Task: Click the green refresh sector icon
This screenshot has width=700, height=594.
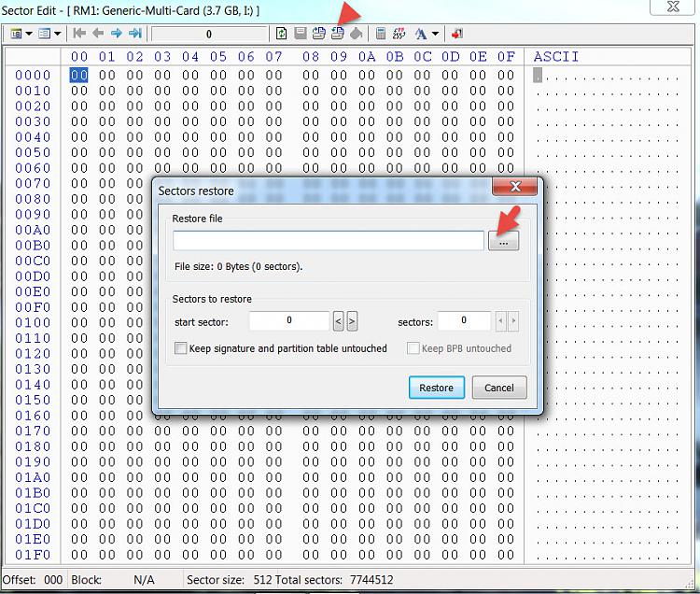Action: (281, 34)
